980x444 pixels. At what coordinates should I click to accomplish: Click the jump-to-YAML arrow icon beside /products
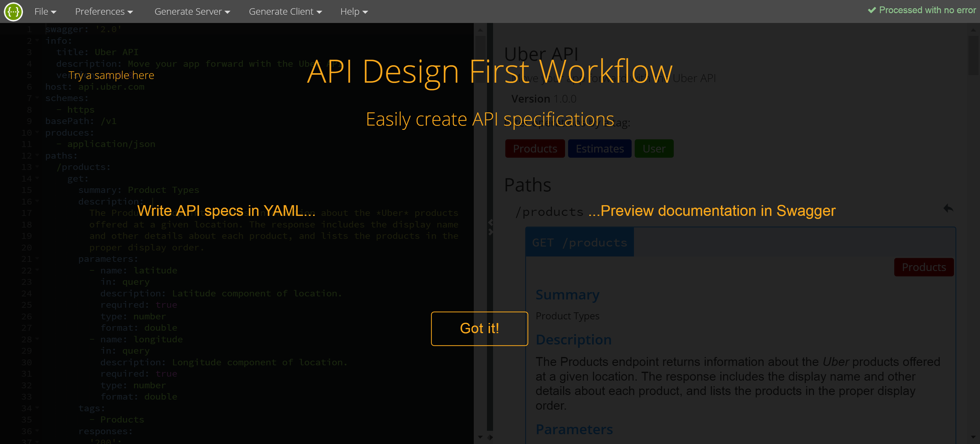(x=948, y=209)
